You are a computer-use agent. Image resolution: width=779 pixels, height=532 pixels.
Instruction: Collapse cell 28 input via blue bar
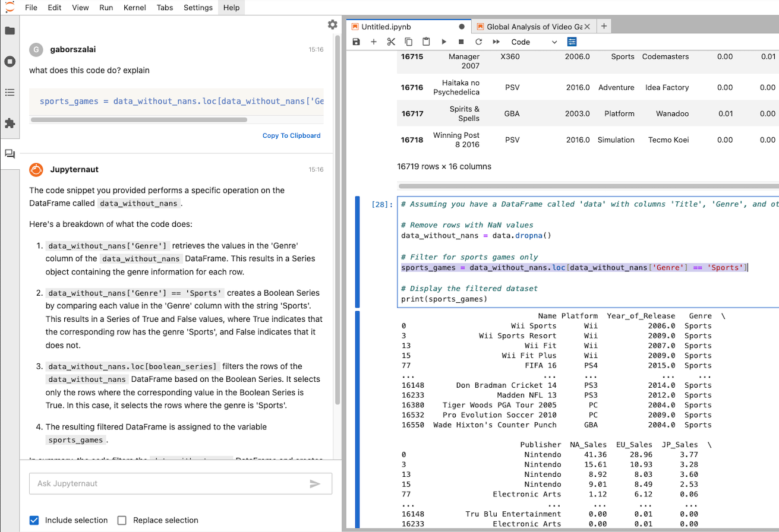click(358, 252)
